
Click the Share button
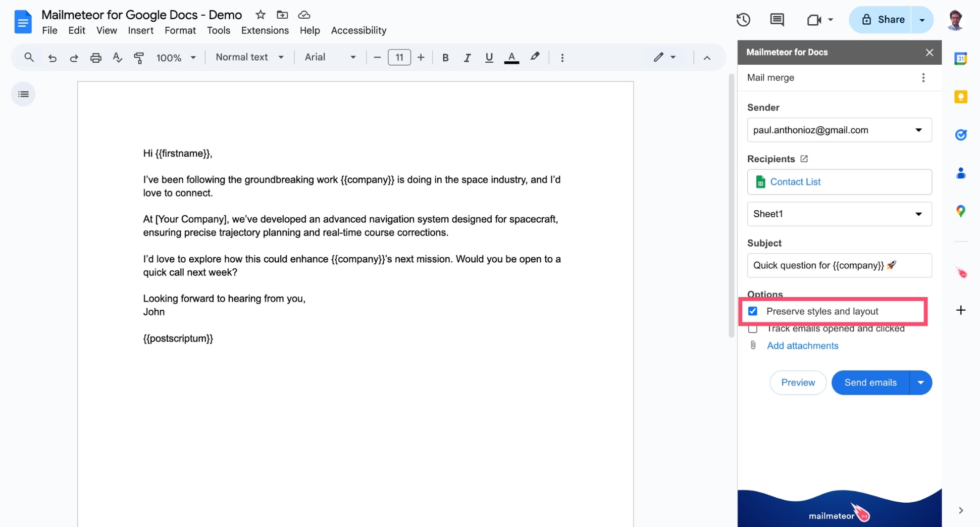click(x=880, y=20)
